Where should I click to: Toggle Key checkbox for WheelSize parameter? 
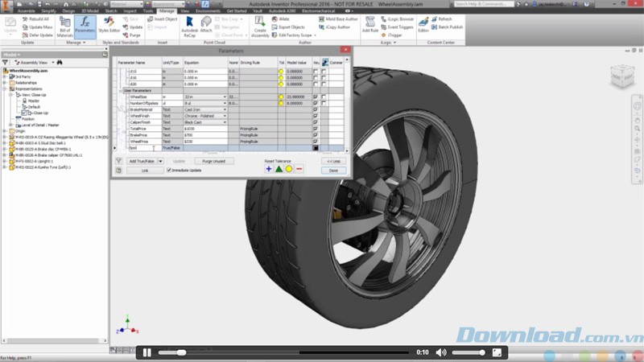(315, 97)
